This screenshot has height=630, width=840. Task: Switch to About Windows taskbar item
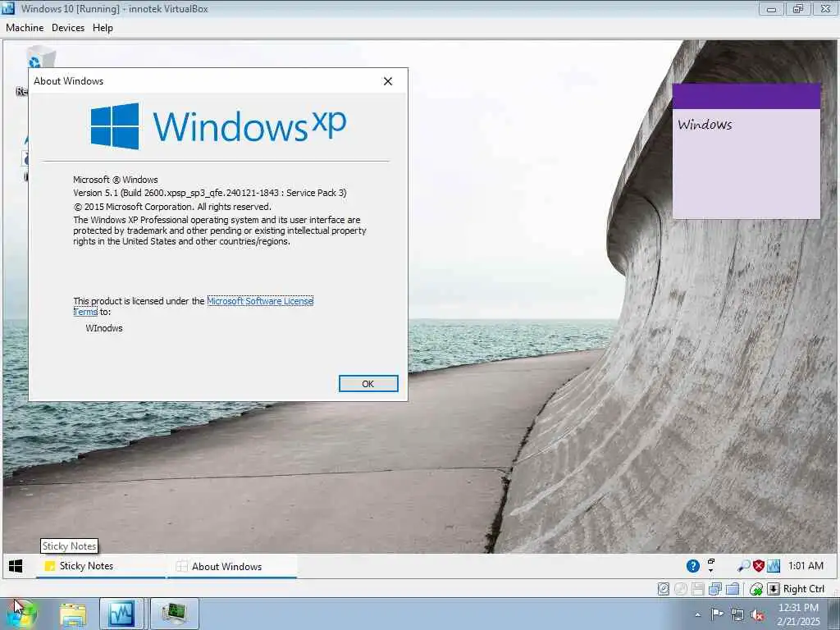232,566
